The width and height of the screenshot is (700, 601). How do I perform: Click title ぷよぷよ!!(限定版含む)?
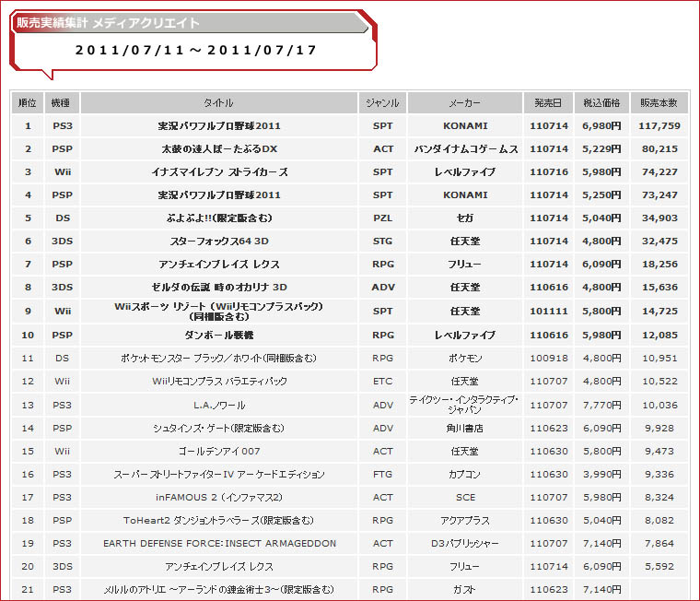pos(219,218)
